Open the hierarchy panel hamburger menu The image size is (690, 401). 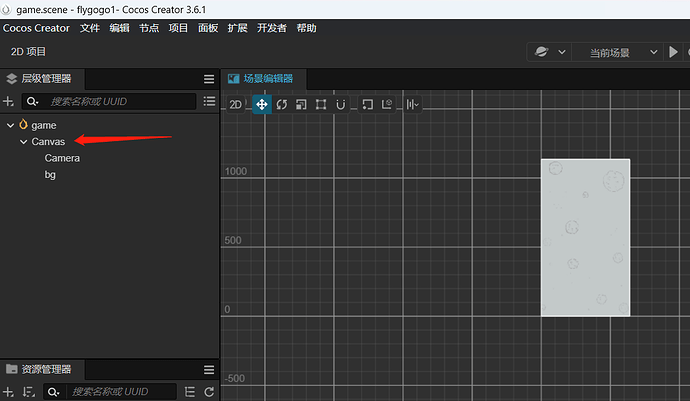tap(209, 79)
